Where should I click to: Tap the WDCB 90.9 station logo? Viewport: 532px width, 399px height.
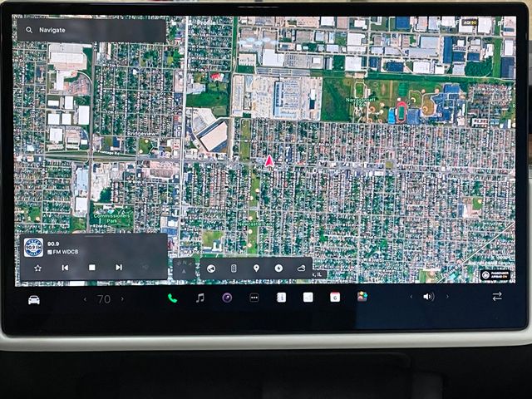tap(33, 248)
